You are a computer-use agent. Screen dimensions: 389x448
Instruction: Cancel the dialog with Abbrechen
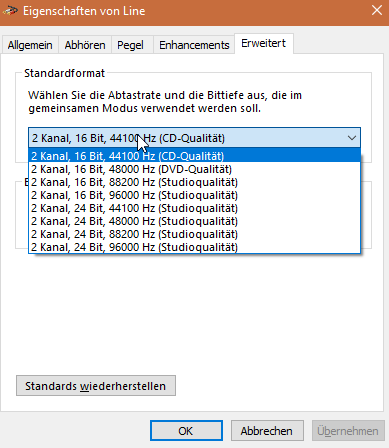click(x=267, y=431)
